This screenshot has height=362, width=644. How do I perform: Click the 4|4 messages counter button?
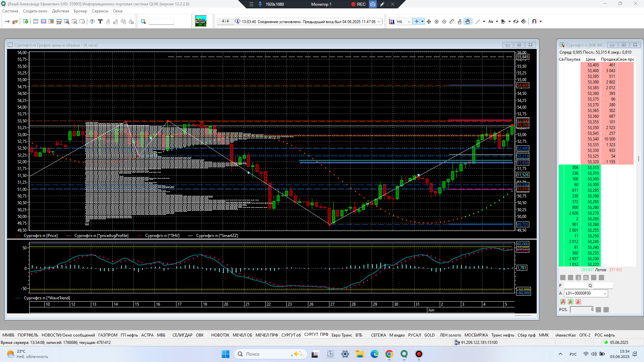(225, 21)
